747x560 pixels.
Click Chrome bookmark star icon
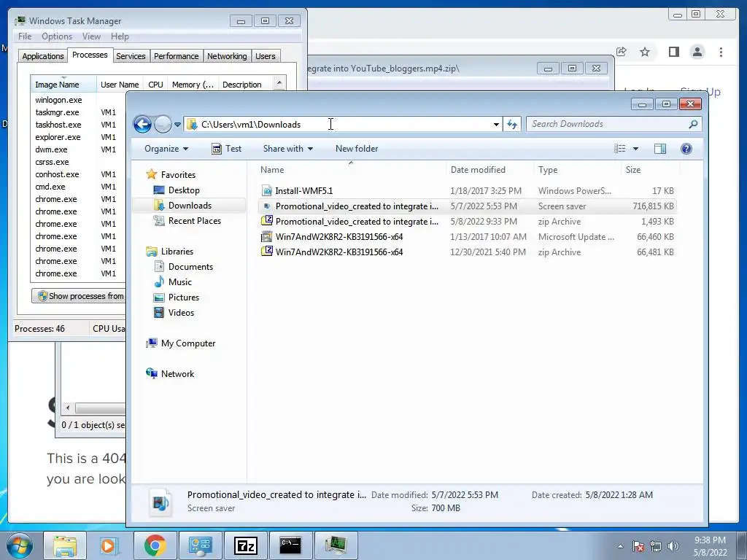pos(645,52)
